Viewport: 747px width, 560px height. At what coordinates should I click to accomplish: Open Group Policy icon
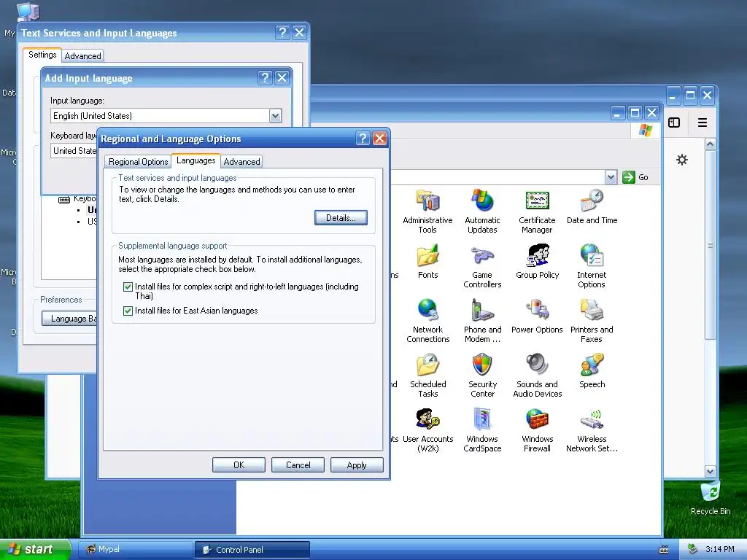pos(537,255)
